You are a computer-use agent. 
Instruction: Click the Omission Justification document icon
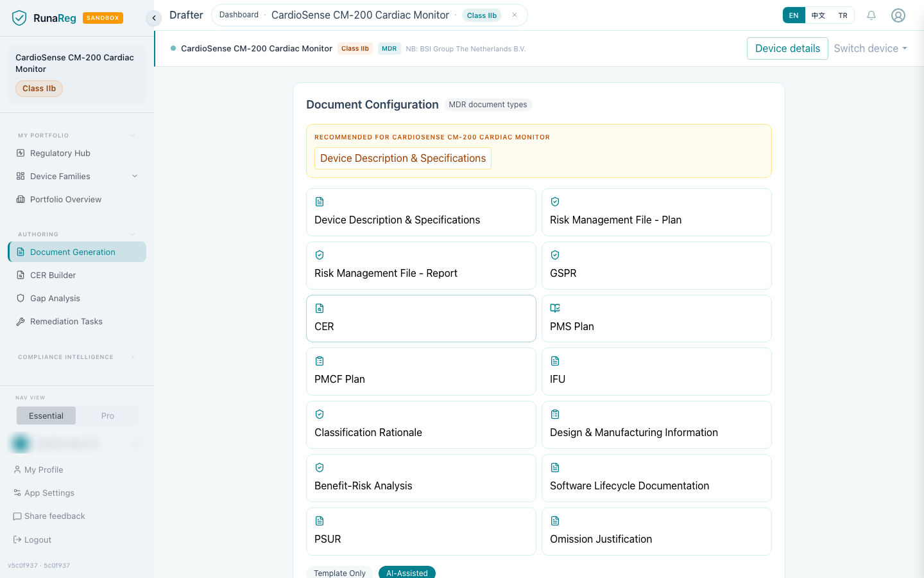coord(555,521)
